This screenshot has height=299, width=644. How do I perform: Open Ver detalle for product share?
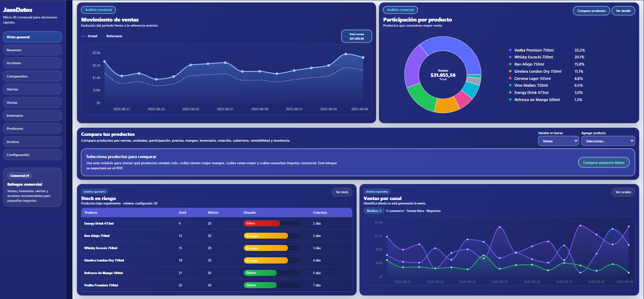click(x=623, y=11)
